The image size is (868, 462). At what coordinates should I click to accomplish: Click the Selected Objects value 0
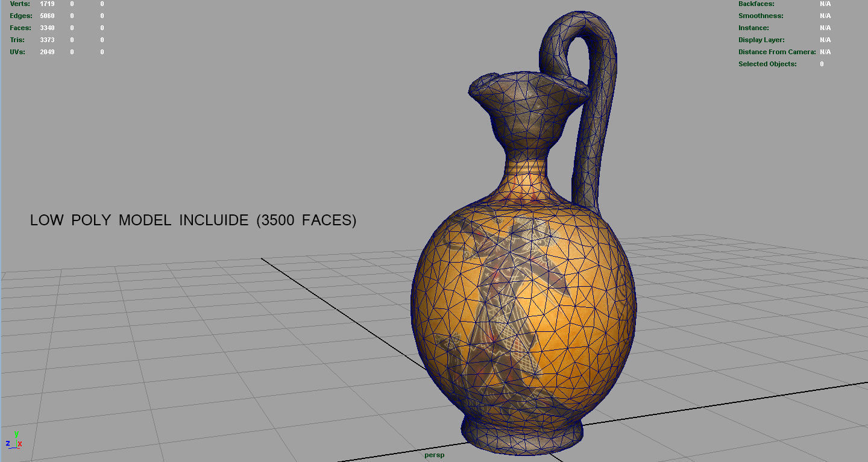tap(822, 64)
